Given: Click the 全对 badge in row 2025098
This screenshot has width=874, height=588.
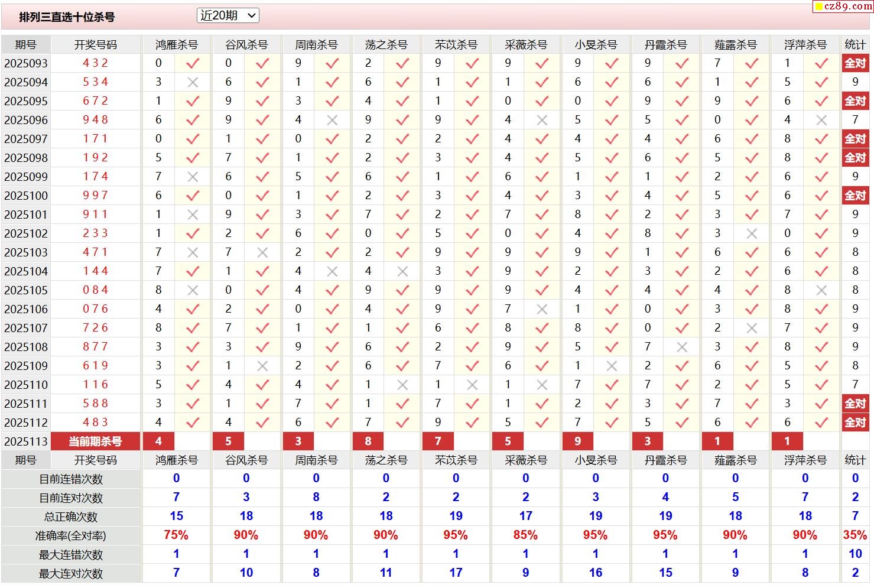Looking at the screenshot, I should (x=855, y=158).
